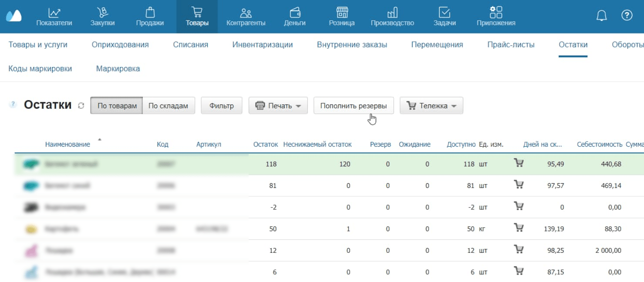Open the Инвентаризации tab
Viewport: 644px width, 282px height.
point(262,44)
